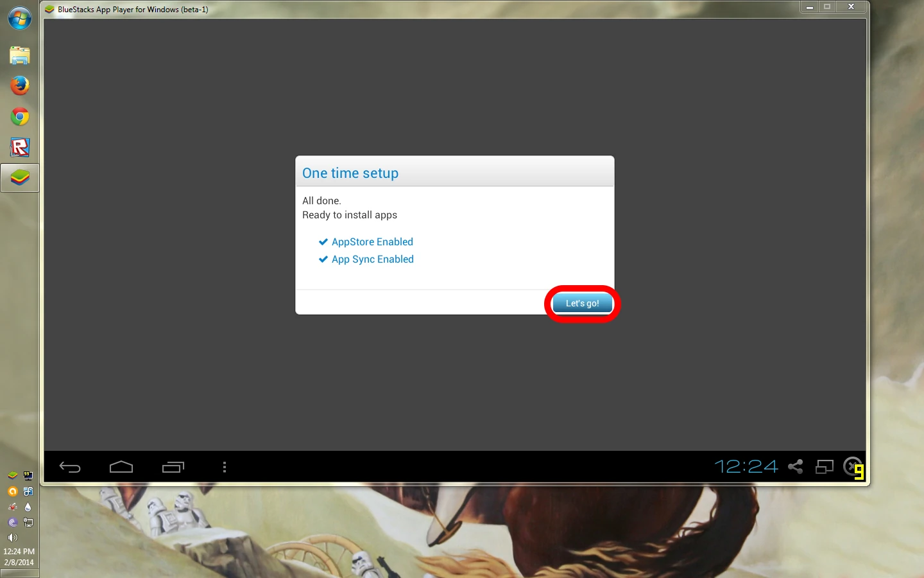Minimize the BlueStacks App Player window

(x=810, y=7)
